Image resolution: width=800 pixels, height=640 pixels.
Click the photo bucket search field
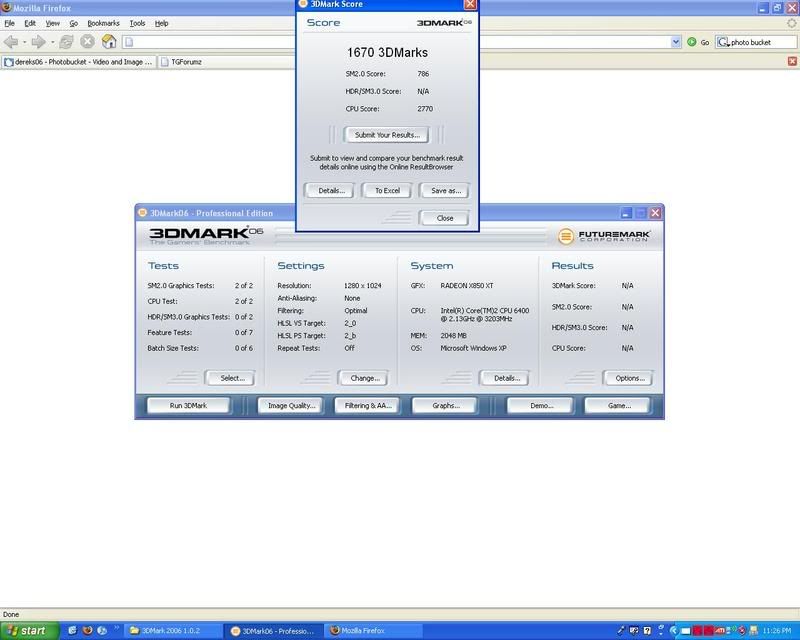[762, 42]
